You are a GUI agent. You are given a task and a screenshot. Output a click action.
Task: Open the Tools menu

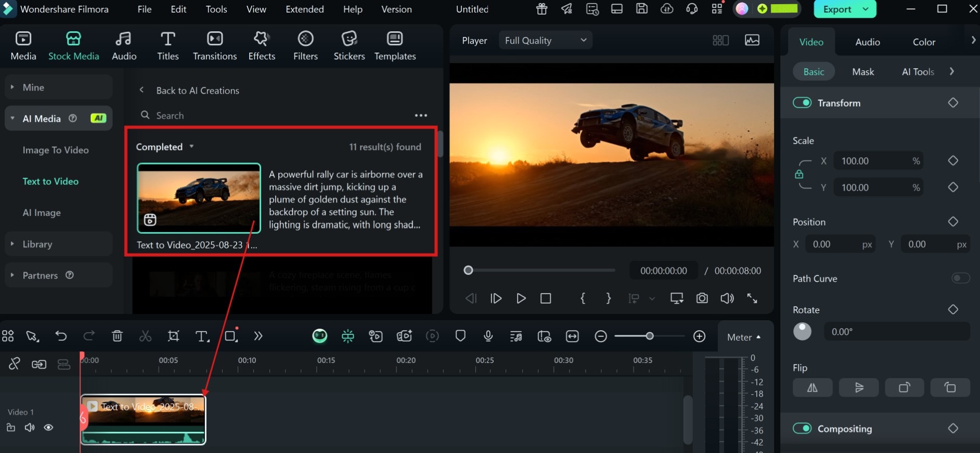click(x=216, y=9)
